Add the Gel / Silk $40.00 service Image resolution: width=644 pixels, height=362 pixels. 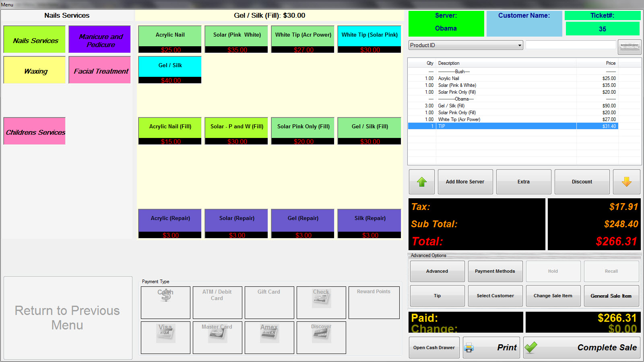(x=170, y=70)
